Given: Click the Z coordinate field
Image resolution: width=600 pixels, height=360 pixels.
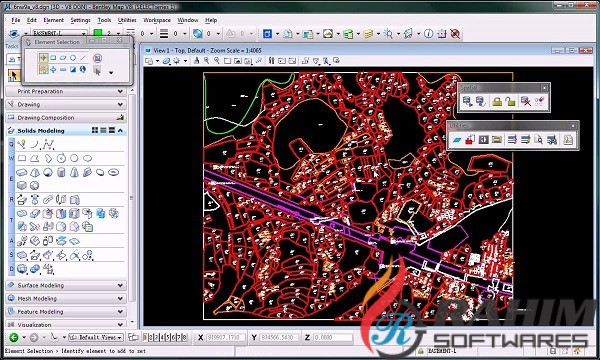Looking at the screenshot, I should [x=333, y=337].
